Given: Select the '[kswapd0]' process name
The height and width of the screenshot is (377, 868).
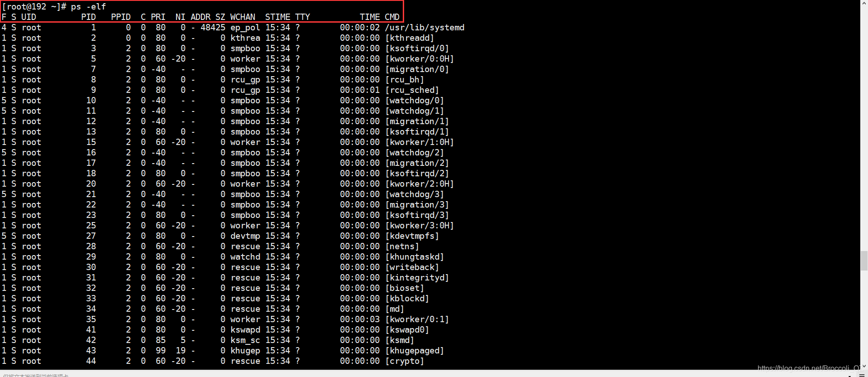Looking at the screenshot, I should point(407,330).
